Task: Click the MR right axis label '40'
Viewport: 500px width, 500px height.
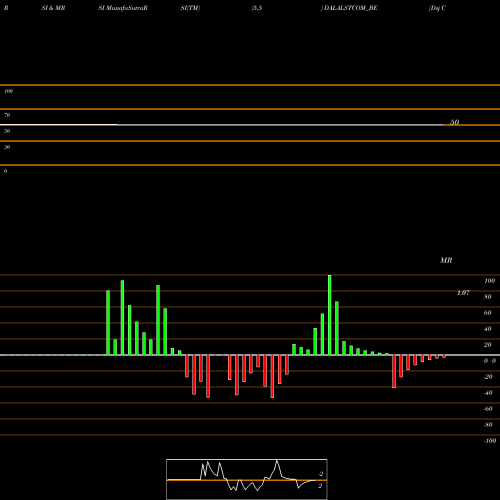Action: click(x=488, y=329)
